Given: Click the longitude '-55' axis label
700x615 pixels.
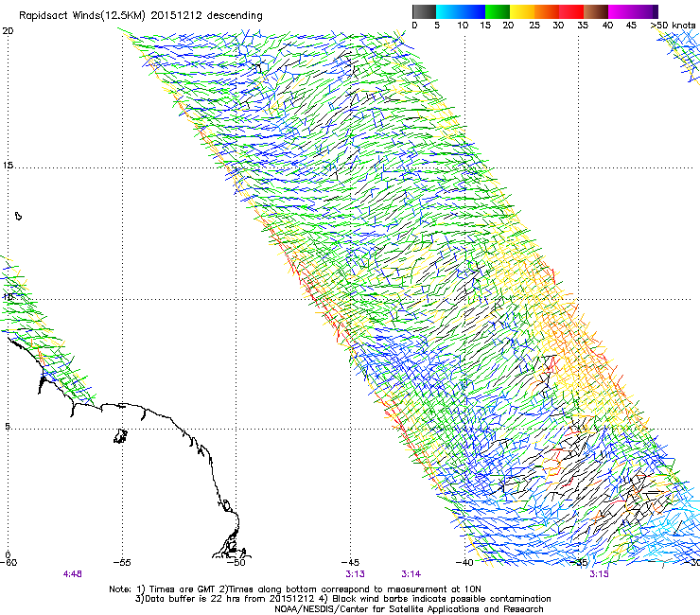Looking at the screenshot, I should 122,562.
